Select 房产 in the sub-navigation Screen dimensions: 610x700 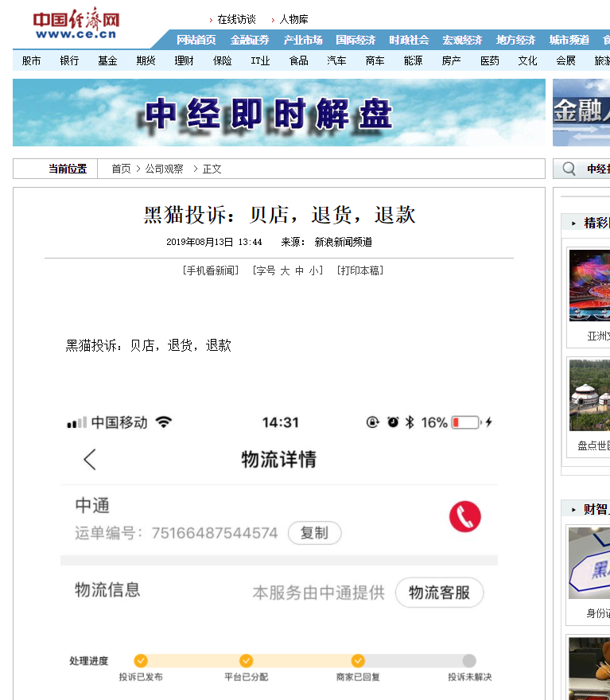click(x=451, y=60)
